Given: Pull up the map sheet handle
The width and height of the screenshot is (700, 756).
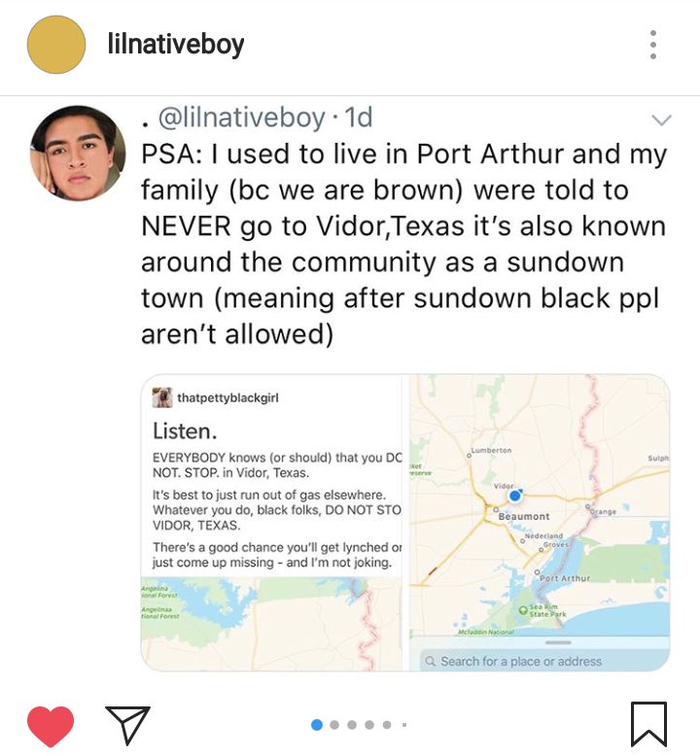Looking at the screenshot, I should coord(558,642).
